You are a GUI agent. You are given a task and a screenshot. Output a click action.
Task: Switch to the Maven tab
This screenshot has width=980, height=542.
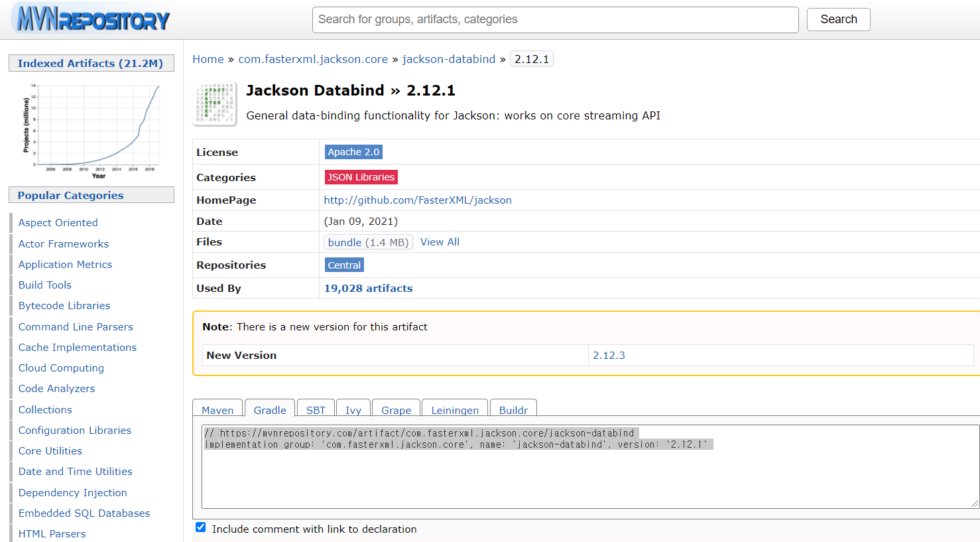coord(217,410)
